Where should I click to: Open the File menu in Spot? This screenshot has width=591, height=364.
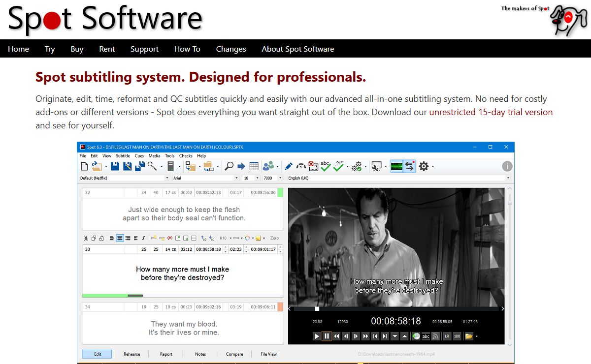tap(83, 156)
